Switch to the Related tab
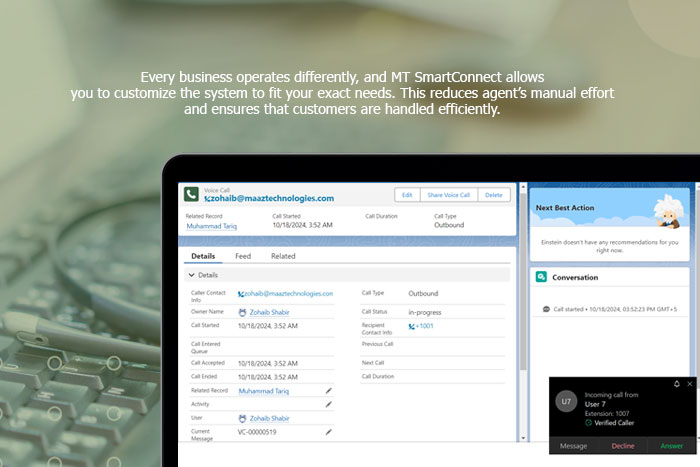Viewport: 700px width, 467px height. click(x=283, y=256)
